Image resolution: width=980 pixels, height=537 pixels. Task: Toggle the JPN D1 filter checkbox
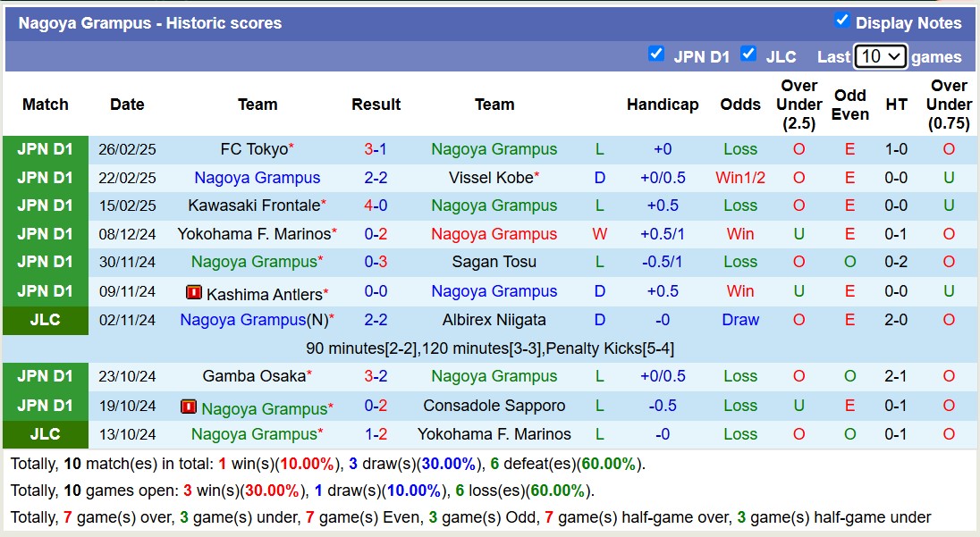click(x=656, y=55)
